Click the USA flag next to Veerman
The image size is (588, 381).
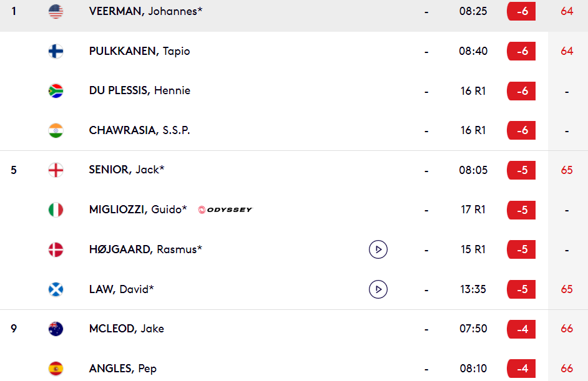tap(56, 11)
